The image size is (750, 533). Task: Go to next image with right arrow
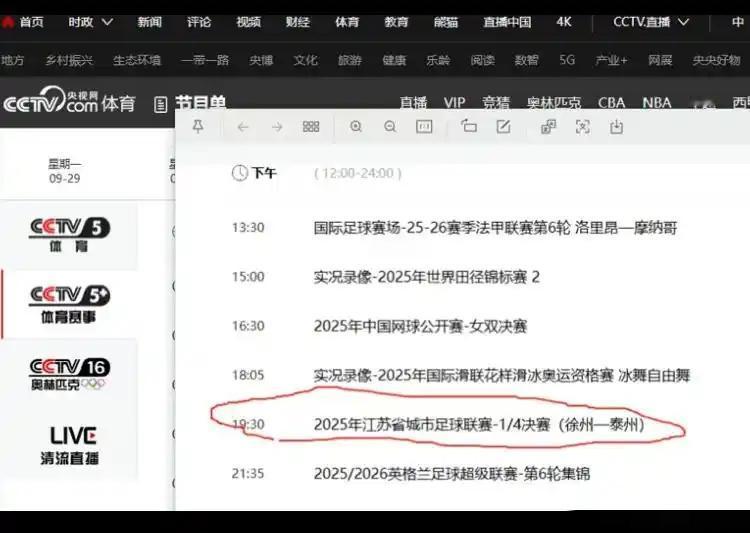[277, 127]
